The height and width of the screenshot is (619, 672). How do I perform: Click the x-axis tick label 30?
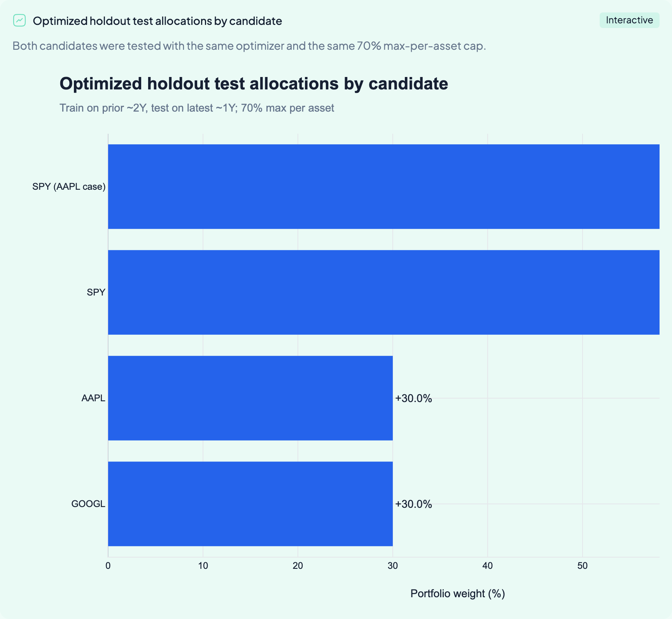click(x=393, y=566)
